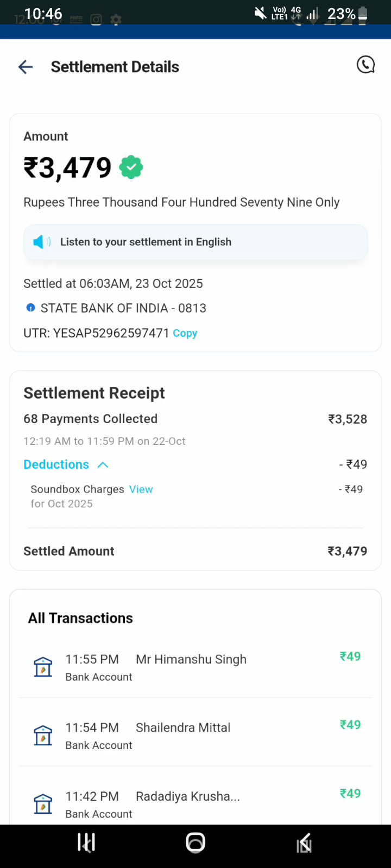Tap the ₹49 amount for Shailendra Mittal

pos(350,725)
